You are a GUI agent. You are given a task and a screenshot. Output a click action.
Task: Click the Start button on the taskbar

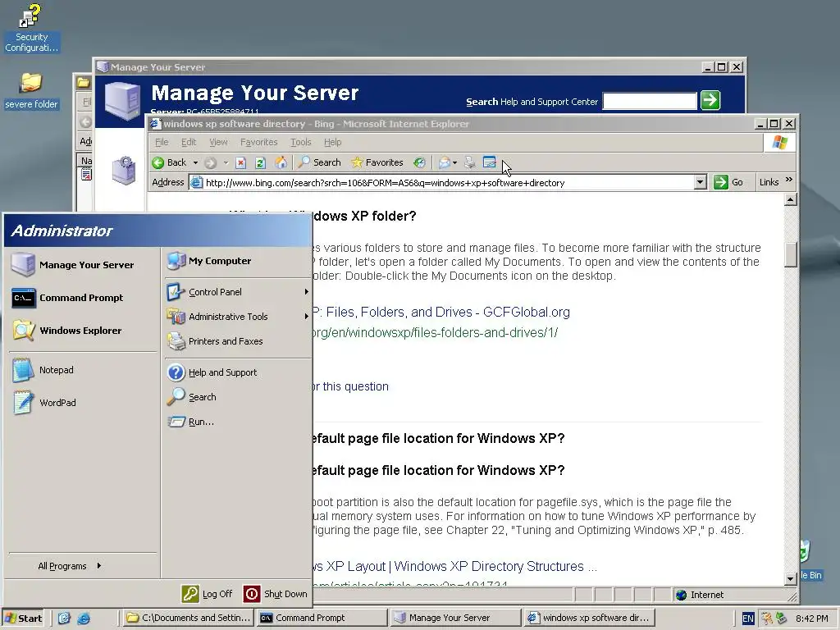pyautogui.click(x=23, y=619)
